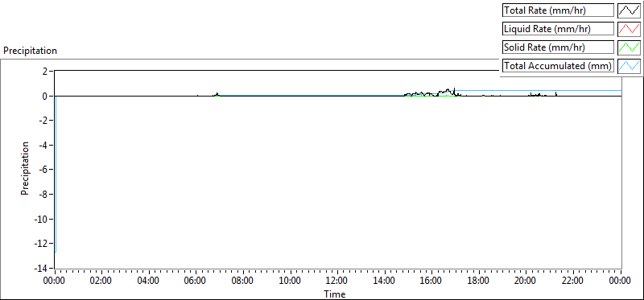Click the 02:00 time axis label
This screenshot has height=300, width=644.
tap(101, 281)
